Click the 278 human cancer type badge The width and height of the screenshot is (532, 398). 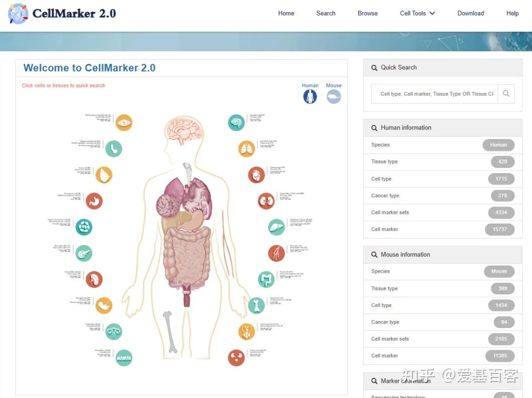tap(502, 196)
